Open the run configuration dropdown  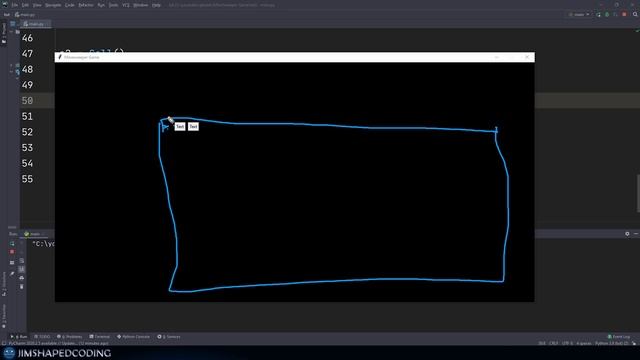pos(579,15)
